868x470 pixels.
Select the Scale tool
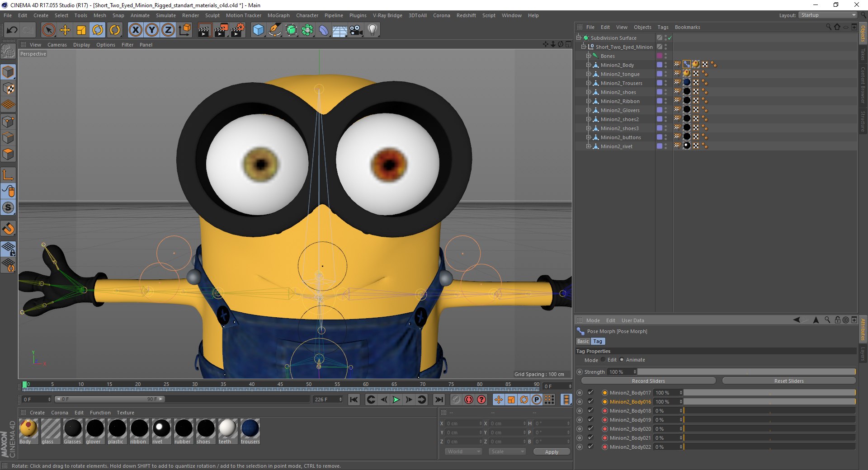81,30
